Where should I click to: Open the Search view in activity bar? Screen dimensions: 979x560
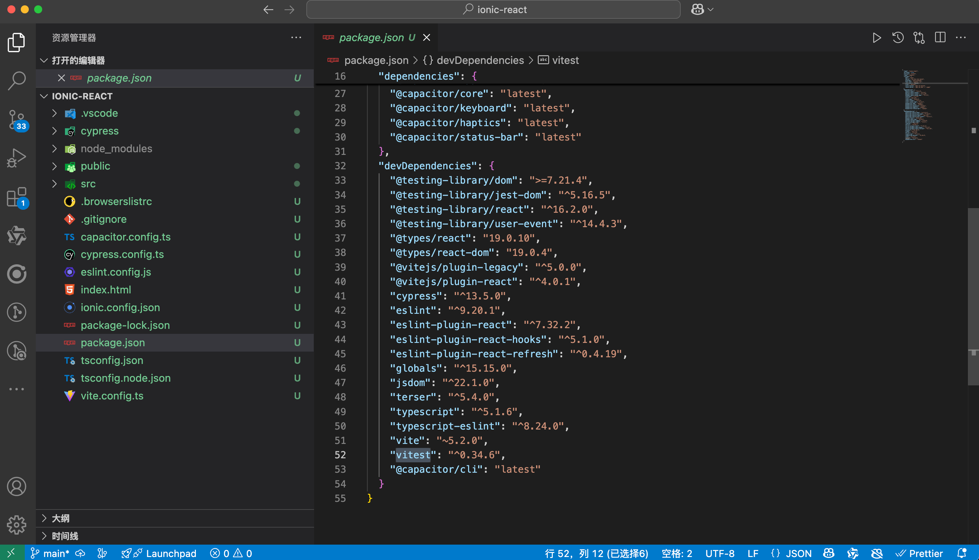pyautogui.click(x=16, y=80)
